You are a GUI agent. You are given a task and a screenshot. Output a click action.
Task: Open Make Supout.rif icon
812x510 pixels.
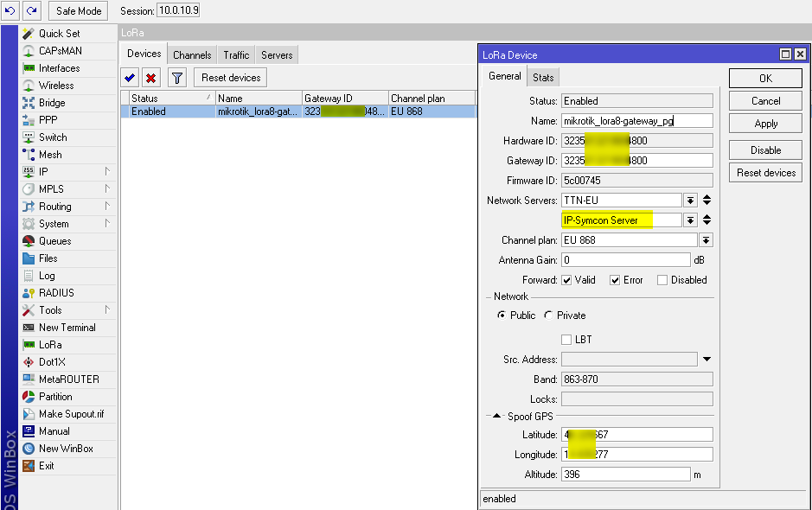point(29,414)
